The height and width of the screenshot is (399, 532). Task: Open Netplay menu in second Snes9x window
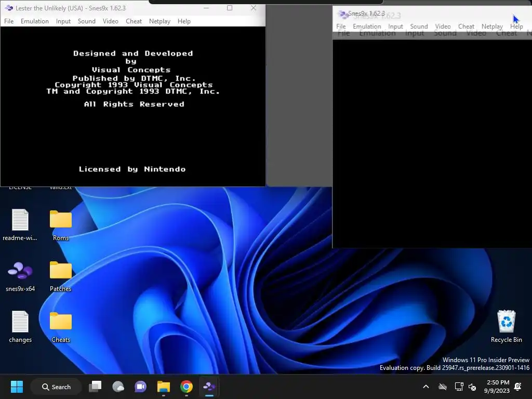pyautogui.click(x=492, y=26)
